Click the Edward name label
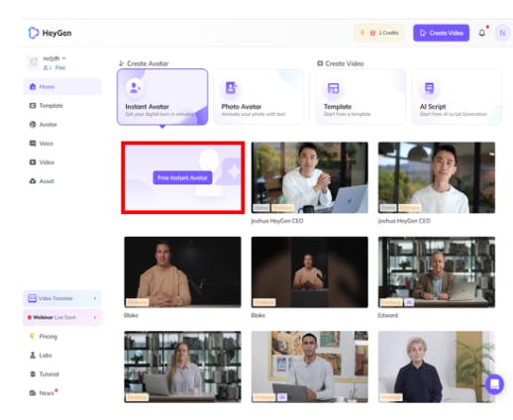 point(388,315)
